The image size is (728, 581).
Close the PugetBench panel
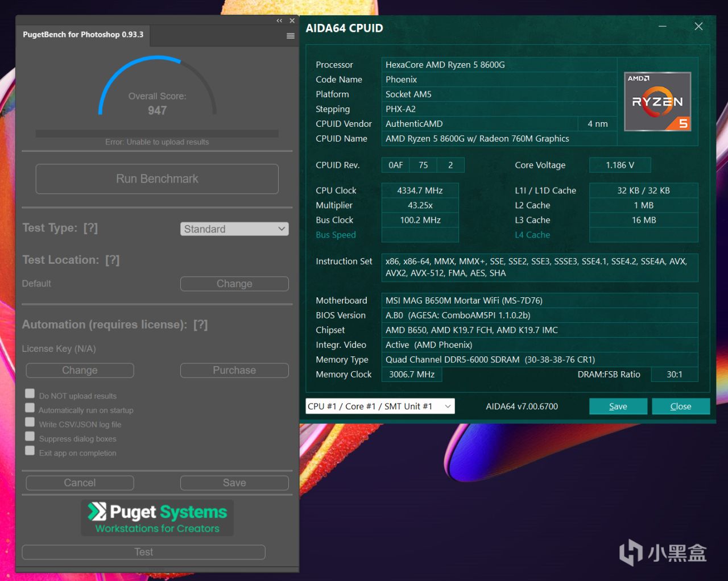[x=292, y=20]
